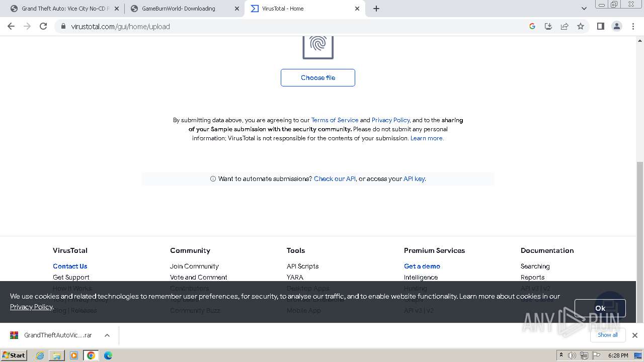
Task: Open the API key link
Action: click(414, 178)
